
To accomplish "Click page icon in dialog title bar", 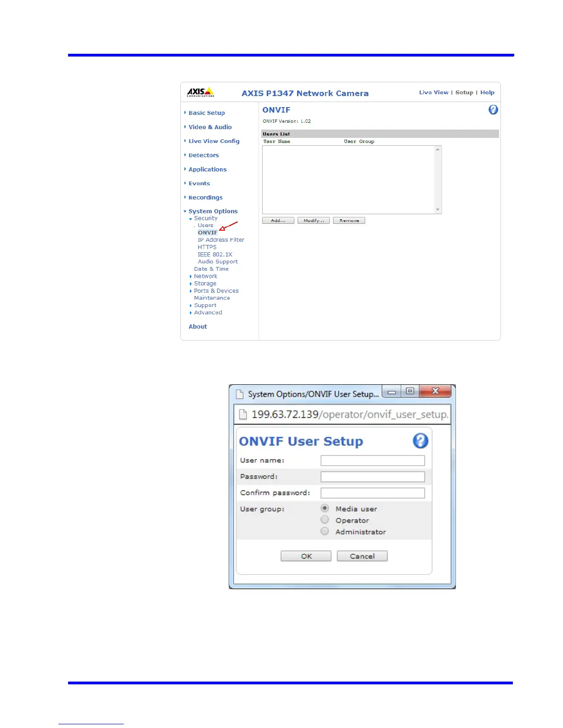I will tap(239, 394).
